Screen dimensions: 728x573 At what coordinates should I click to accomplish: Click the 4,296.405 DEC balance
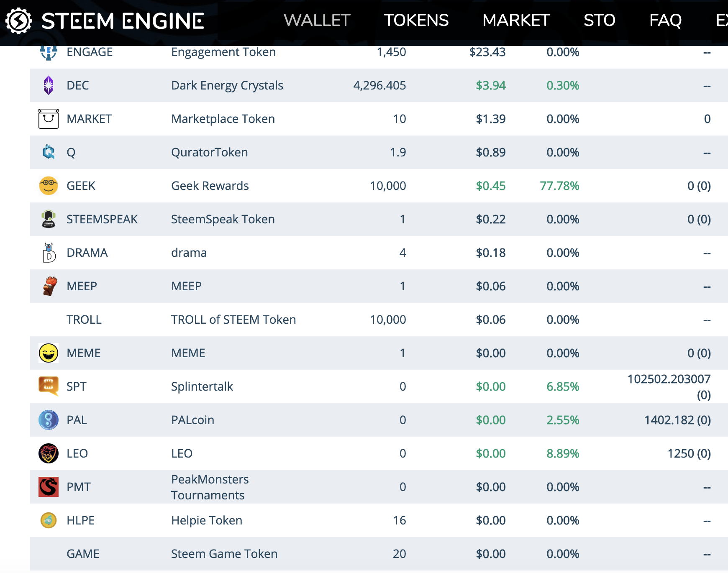point(379,85)
